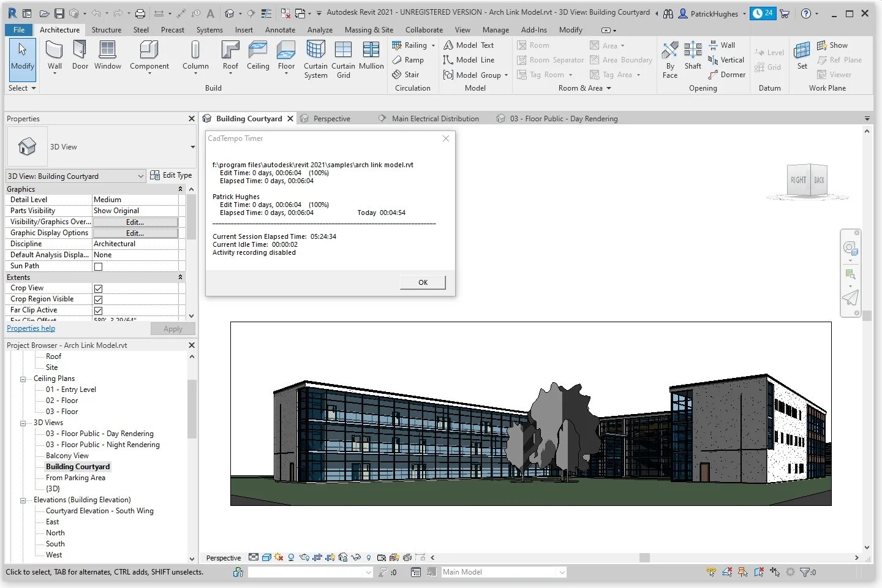Screen dimensions: 882x588
Task: Activate the Roof tool
Action: tap(230, 56)
